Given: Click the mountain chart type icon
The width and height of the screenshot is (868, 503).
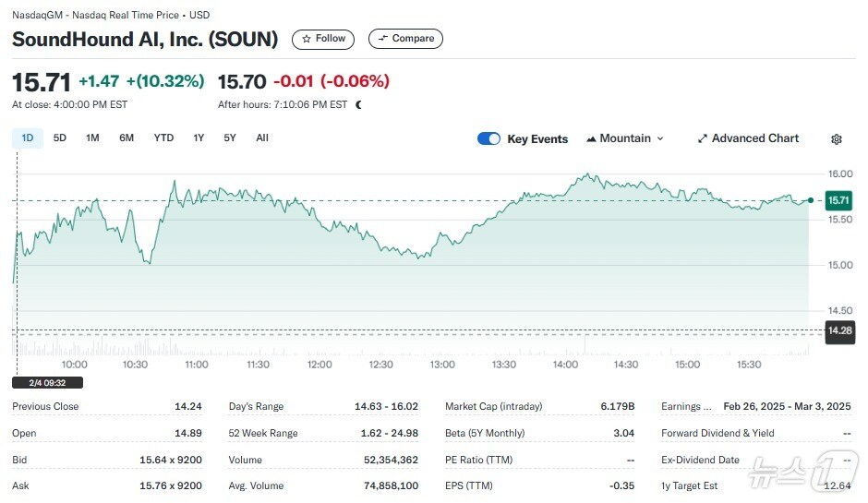Looking at the screenshot, I should click(591, 138).
